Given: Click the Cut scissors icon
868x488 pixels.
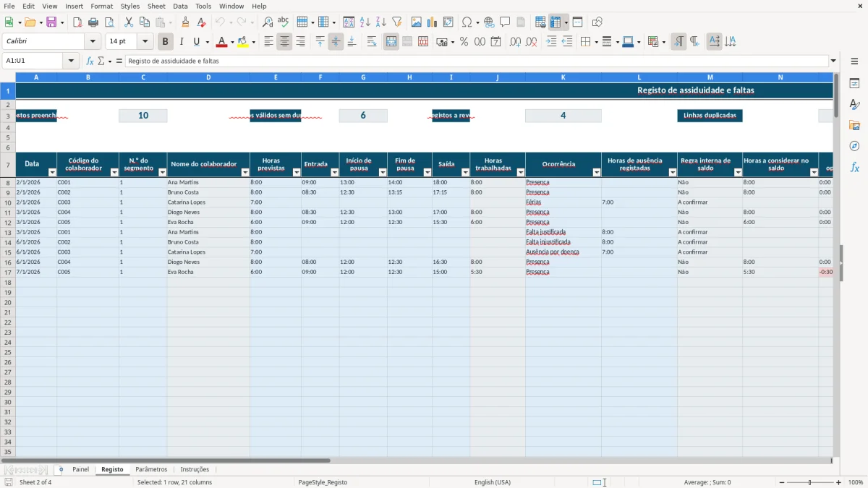Looking at the screenshot, I should click(129, 22).
